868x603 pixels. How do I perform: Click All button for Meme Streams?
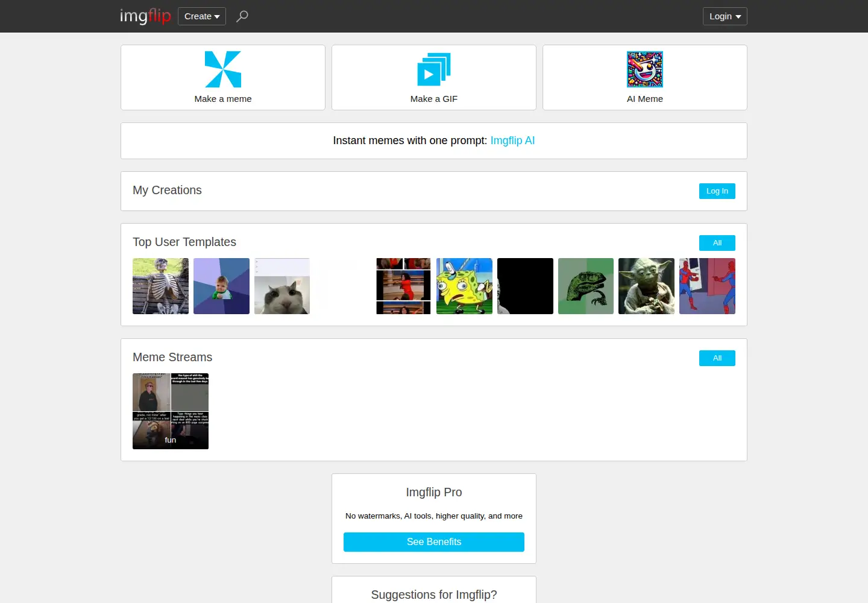point(717,358)
